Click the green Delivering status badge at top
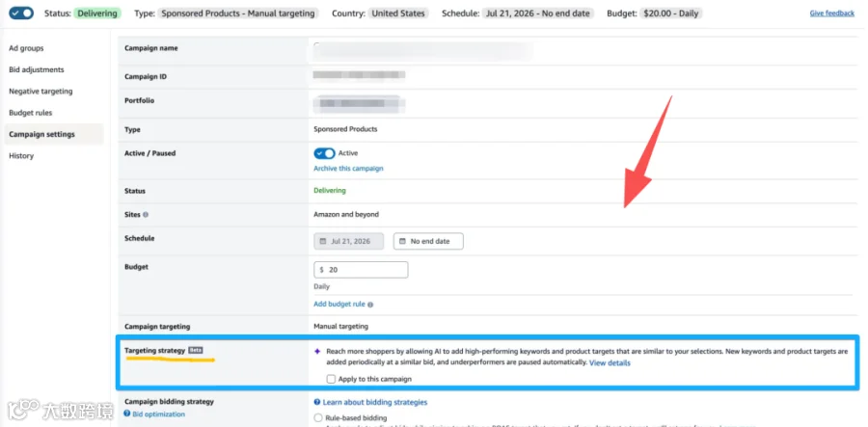 (97, 13)
